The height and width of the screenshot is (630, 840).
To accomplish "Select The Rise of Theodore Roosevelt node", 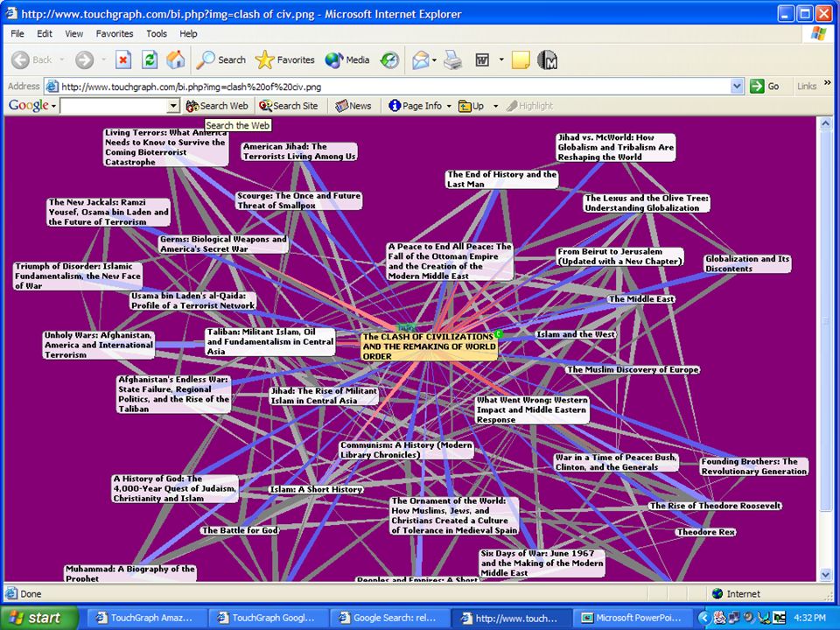I will pos(715,506).
